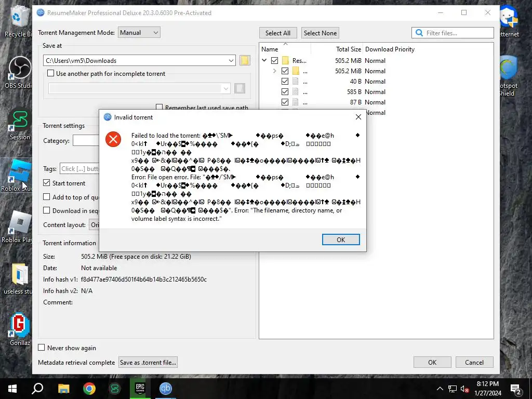Toggle the Never show again checkbox

(42, 348)
